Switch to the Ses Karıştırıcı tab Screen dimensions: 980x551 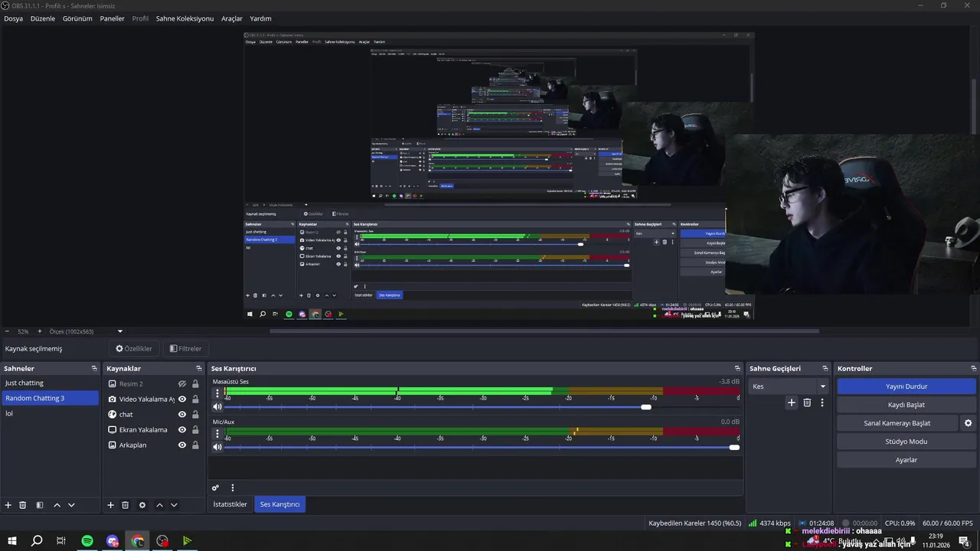click(279, 504)
